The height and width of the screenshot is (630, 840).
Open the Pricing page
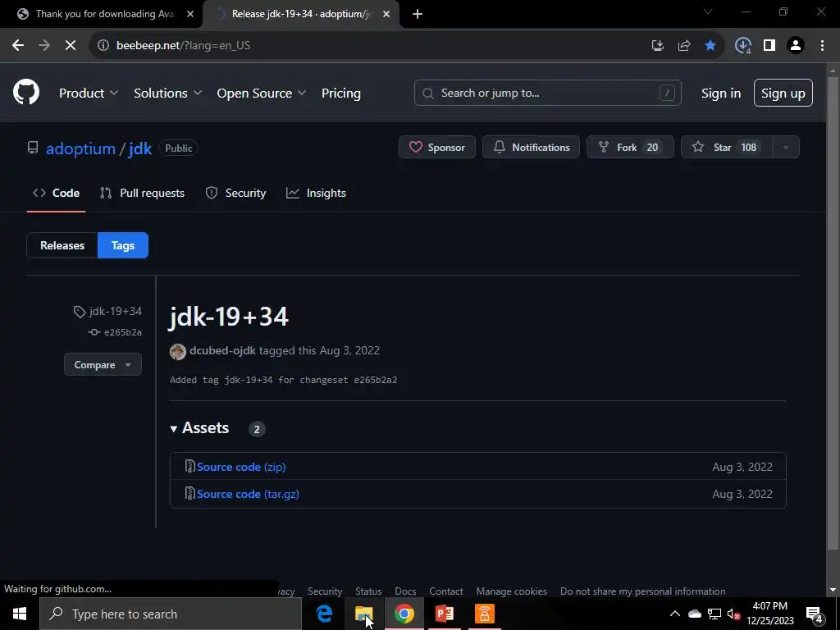(340, 94)
